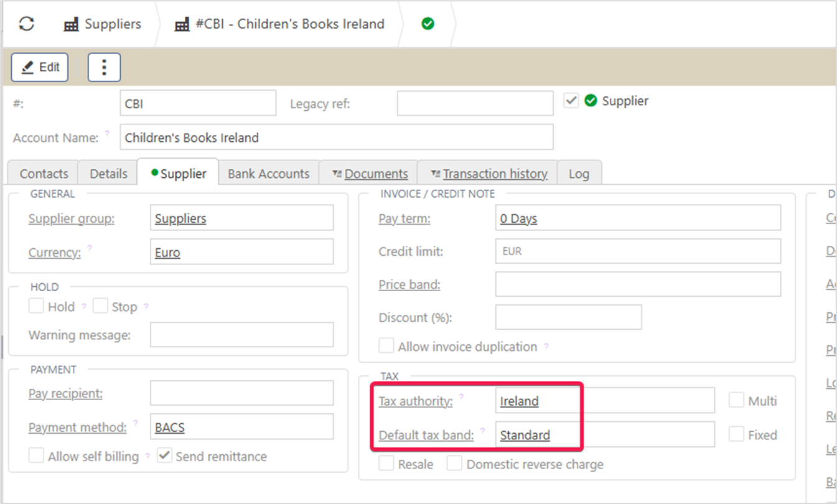Click the Price band input field

638,284
